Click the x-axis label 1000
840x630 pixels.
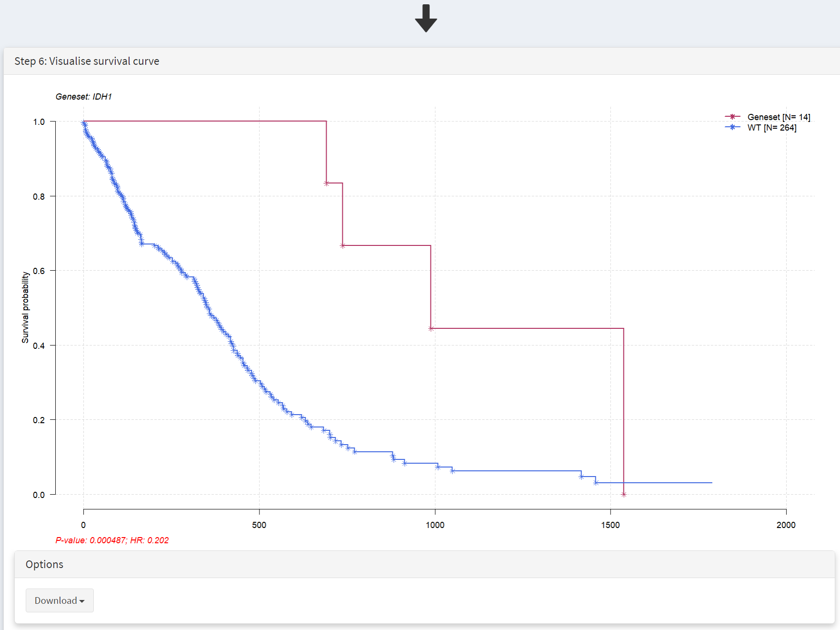tap(435, 525)
